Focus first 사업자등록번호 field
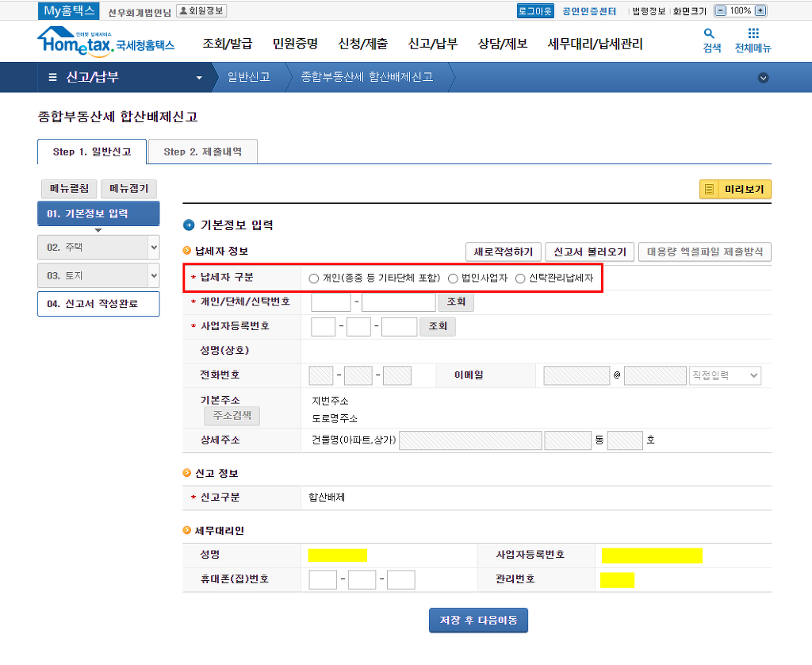 [x=324, y=327]
